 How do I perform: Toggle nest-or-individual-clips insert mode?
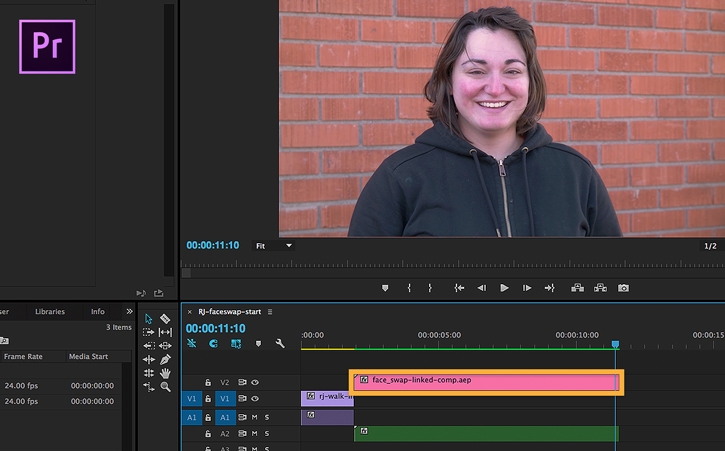[192, 344]
